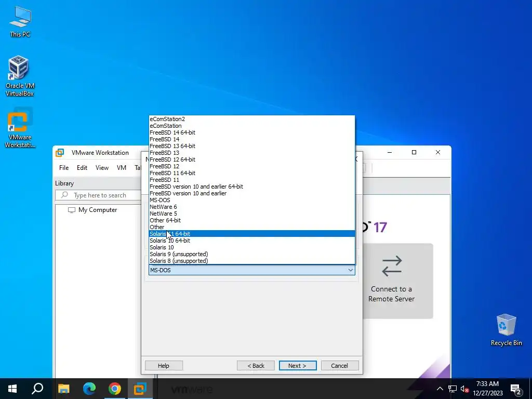Image resolution: width=532 pixels, height=399 pixels.
Task: Launch Google Chrome from the taskbar
Action: click(x=115, y=389)
